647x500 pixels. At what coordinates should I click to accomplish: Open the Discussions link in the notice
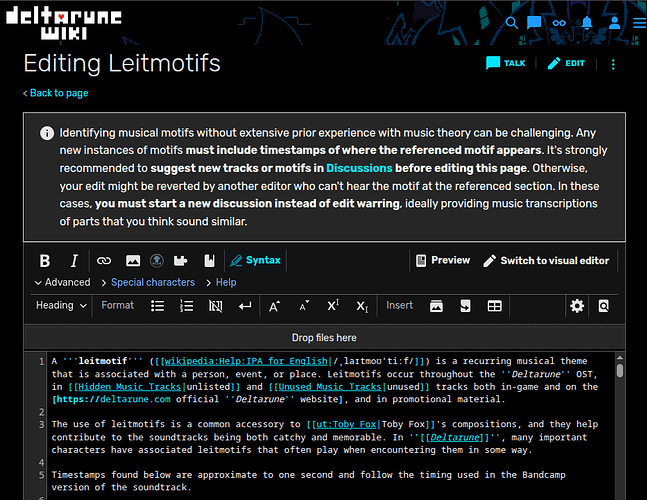[x=359, y=168]
